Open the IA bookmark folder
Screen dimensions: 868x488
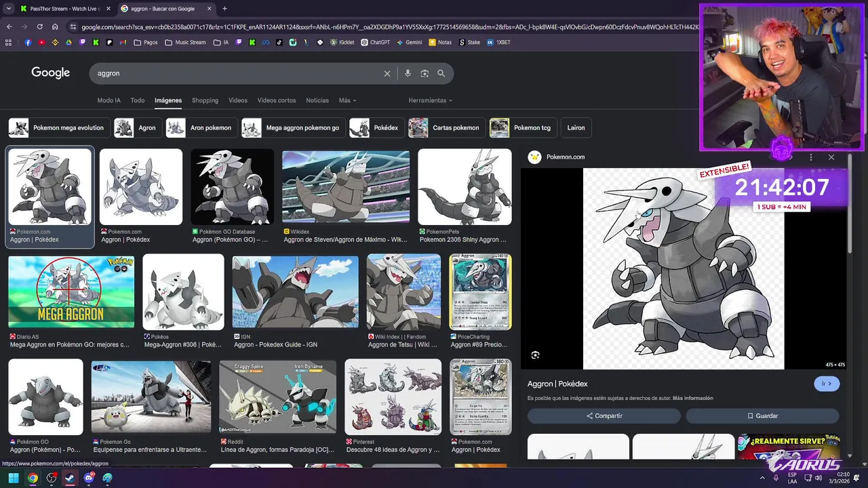point(221,42)
